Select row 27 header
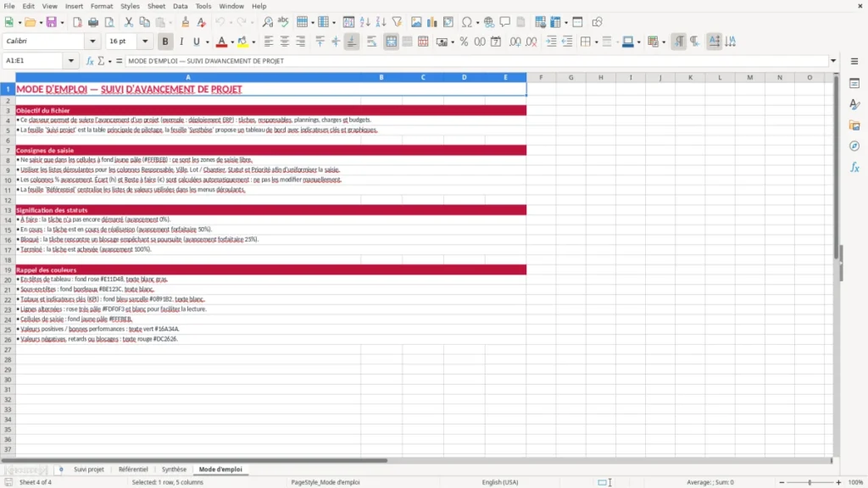Image resolution: width=868 pixels, height=488 pixels. pos(8,350)
